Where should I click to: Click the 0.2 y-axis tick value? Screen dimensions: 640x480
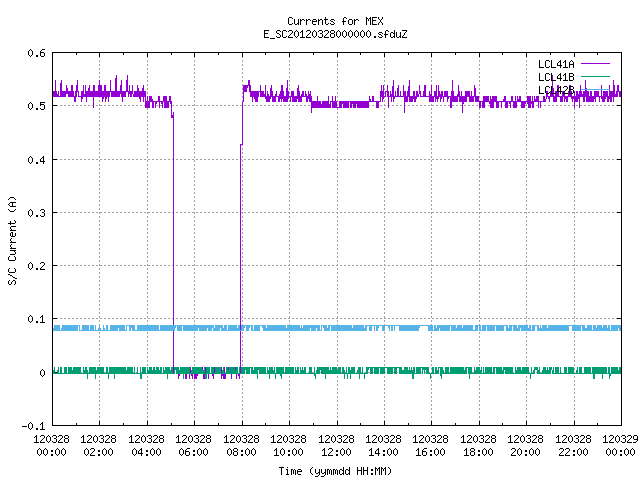(36, 266)
